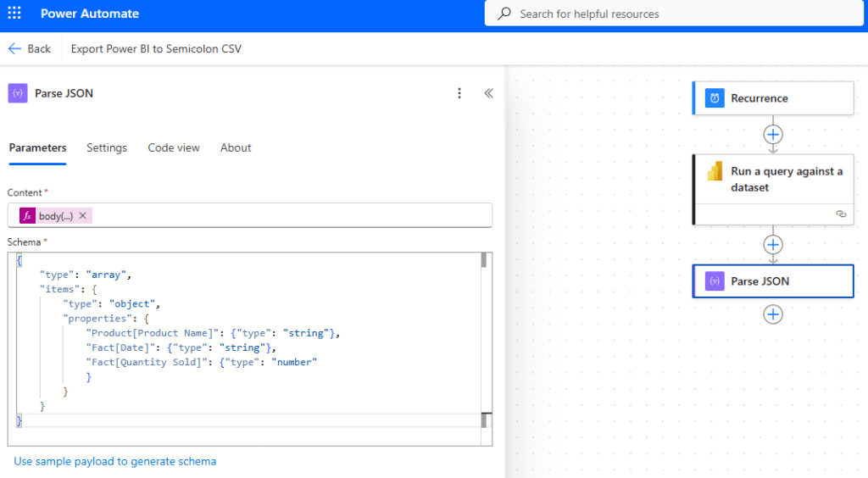Viewport: 868px width, 478px height.
Task: Click the fx expression icon in Content
Action: (28, 216)
